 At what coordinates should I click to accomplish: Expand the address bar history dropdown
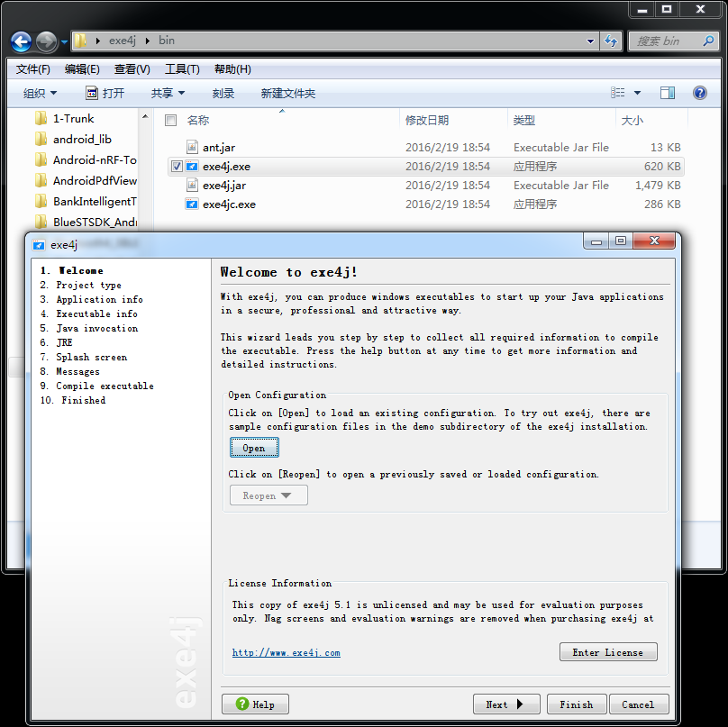tap(590, 41)
